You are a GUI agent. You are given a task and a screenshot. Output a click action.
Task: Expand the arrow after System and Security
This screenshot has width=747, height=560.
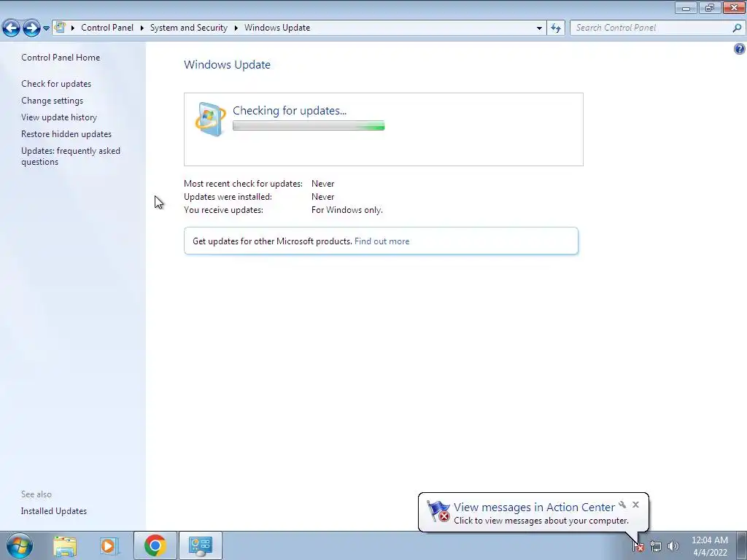tap(236, 28)
